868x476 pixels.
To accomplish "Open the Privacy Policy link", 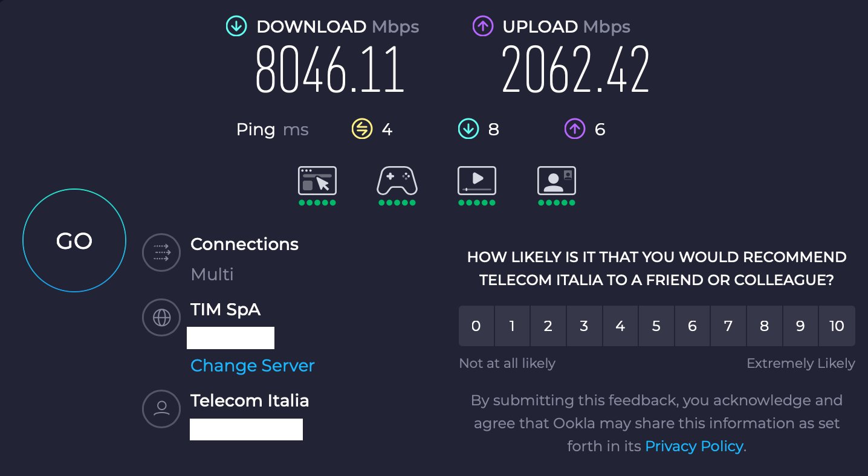I will (694, 446).
